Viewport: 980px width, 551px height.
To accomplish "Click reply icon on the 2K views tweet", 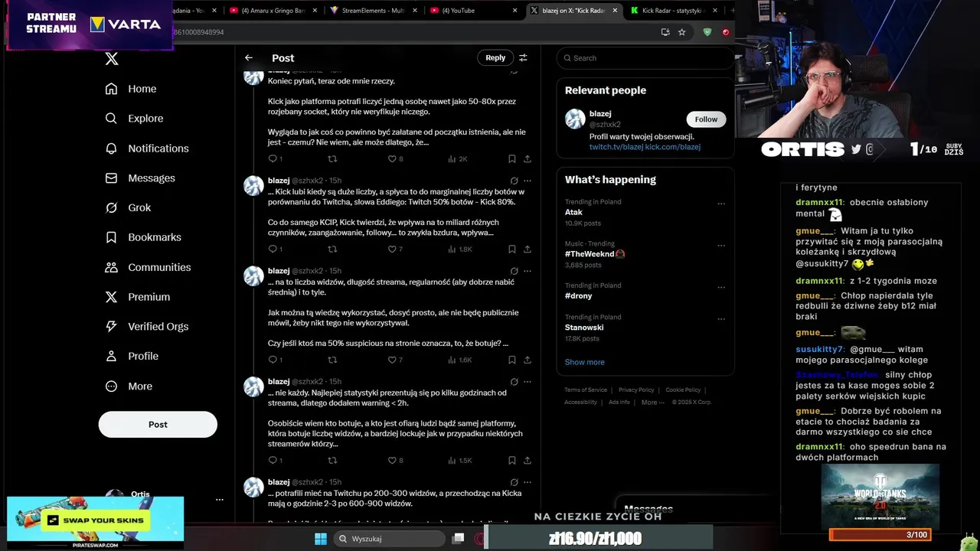I will click(x=272, y=159).
